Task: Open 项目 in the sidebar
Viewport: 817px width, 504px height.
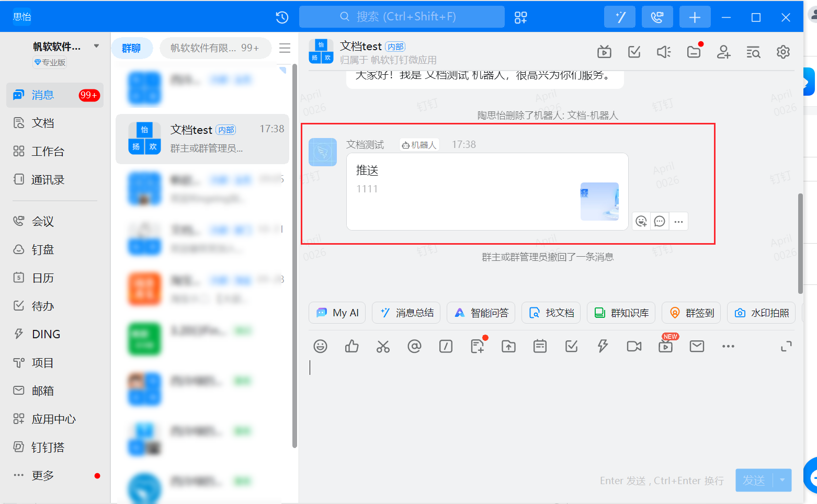Action: [55, 363]
